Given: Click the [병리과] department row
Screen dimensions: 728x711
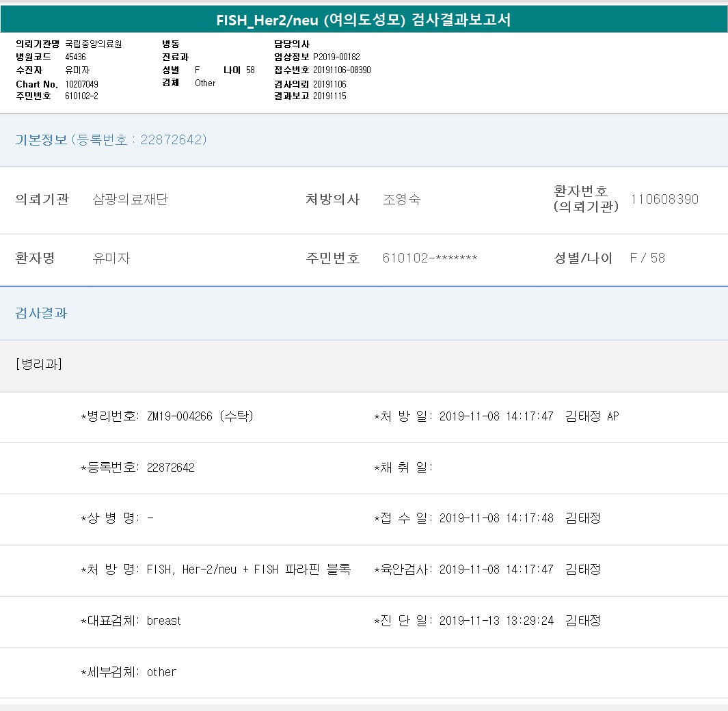Looking at the screenshot, I should point(38,364).
